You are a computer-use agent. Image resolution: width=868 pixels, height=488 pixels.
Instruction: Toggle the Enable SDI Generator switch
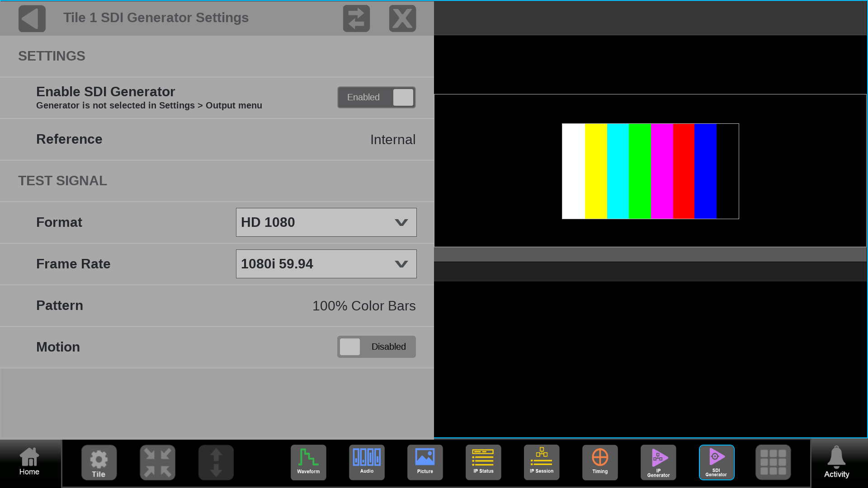(376, 97)
